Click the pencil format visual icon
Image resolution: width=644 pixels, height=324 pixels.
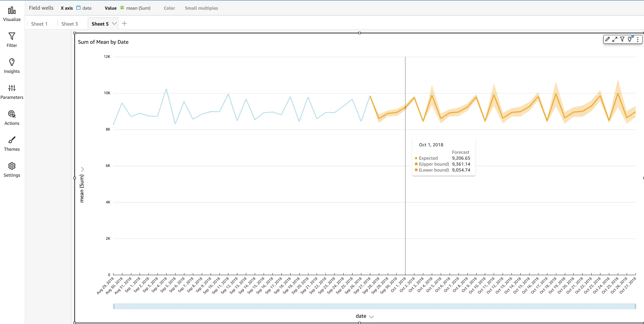(607, 39)
